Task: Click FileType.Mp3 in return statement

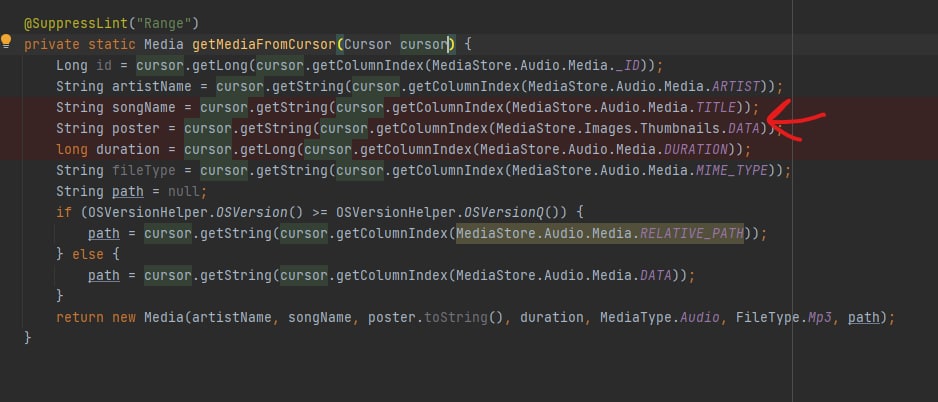Action: pyautogui.click(x=784, y=317)
